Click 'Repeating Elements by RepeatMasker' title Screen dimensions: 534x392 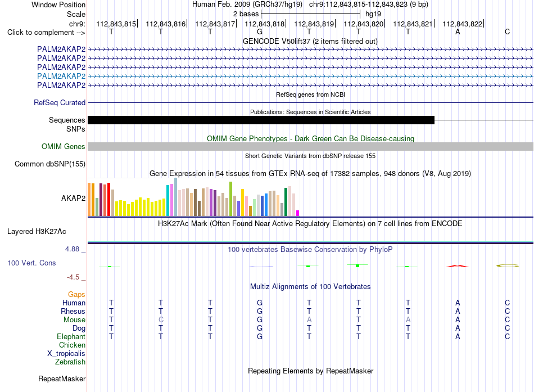pyautogui.click(x=311, y=371)
